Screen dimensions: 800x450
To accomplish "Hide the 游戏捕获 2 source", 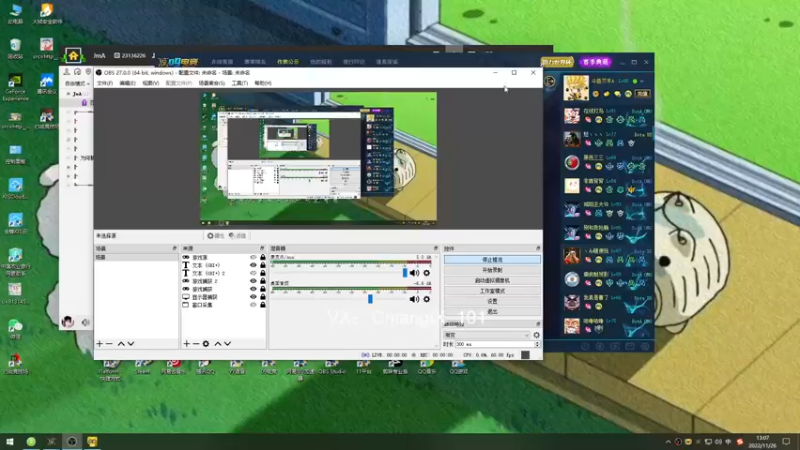I will click(253, 281).
